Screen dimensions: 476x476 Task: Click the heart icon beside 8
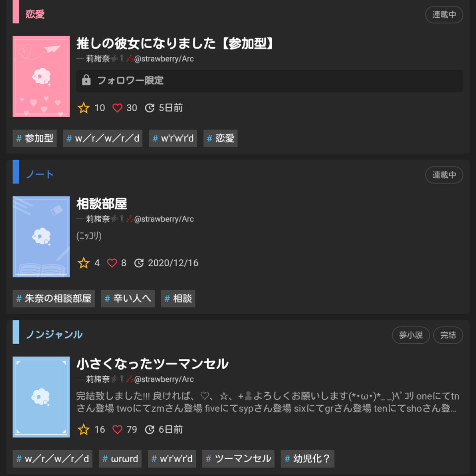click(x=112, y=263)
